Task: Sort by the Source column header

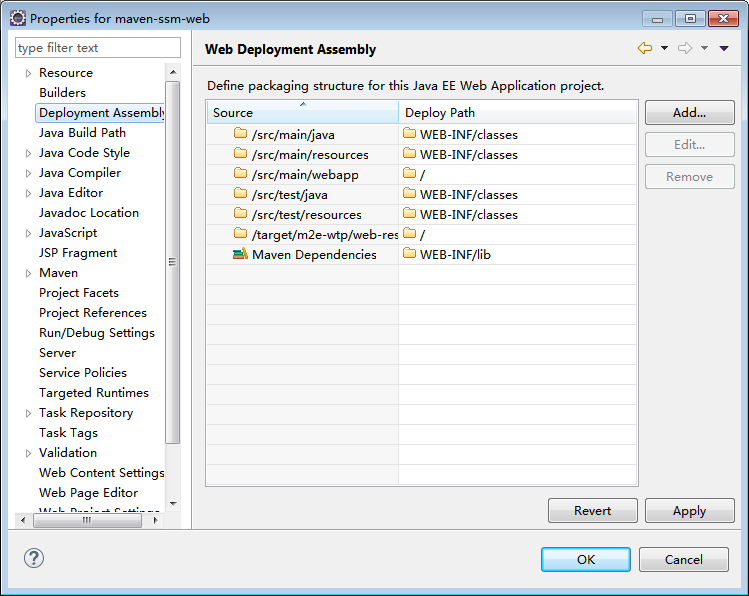Action: click(302, 113)
